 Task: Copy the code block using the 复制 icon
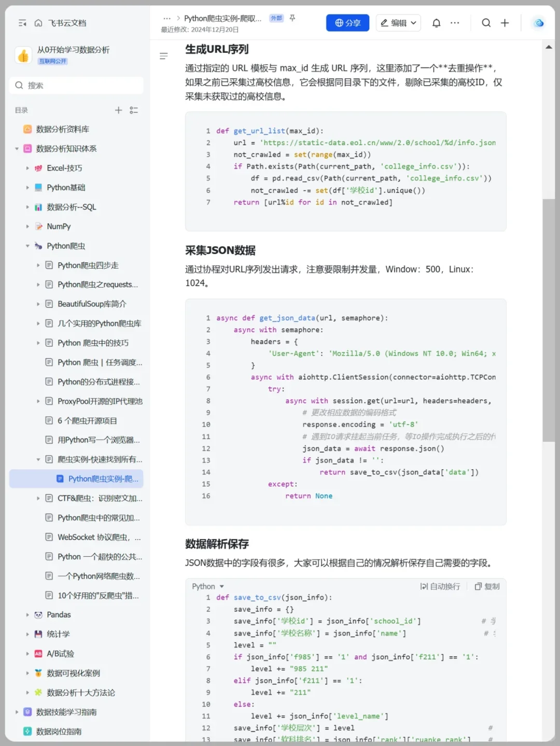486,586
